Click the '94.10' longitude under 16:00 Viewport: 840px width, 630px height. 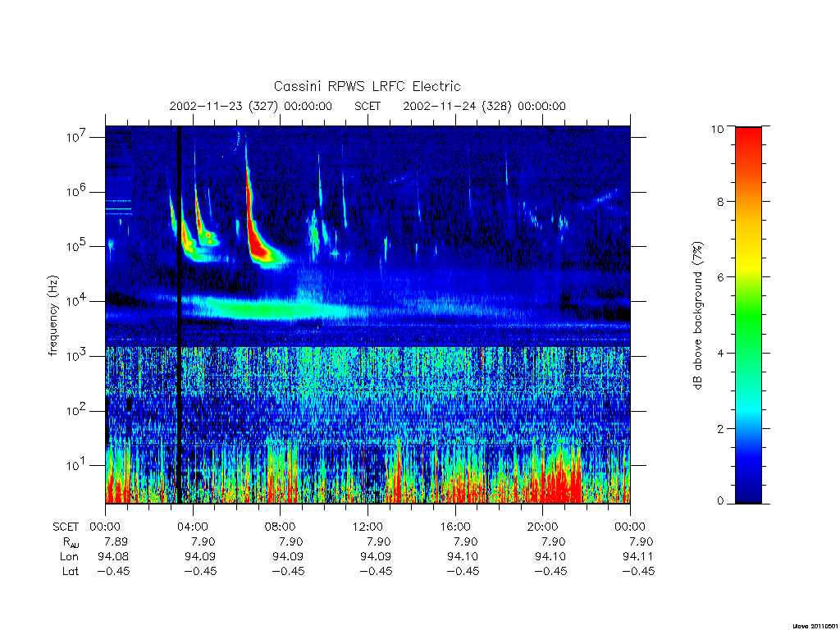click(x=463, y=557)
